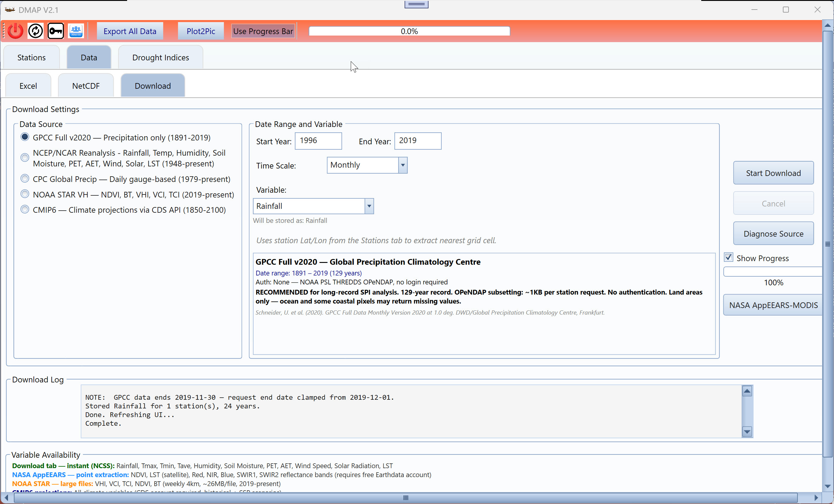This screenshot has height=504, width=834.
Task: Click 'Uses station Lat/Lon' hint text
Action: [x=376, y=240]
